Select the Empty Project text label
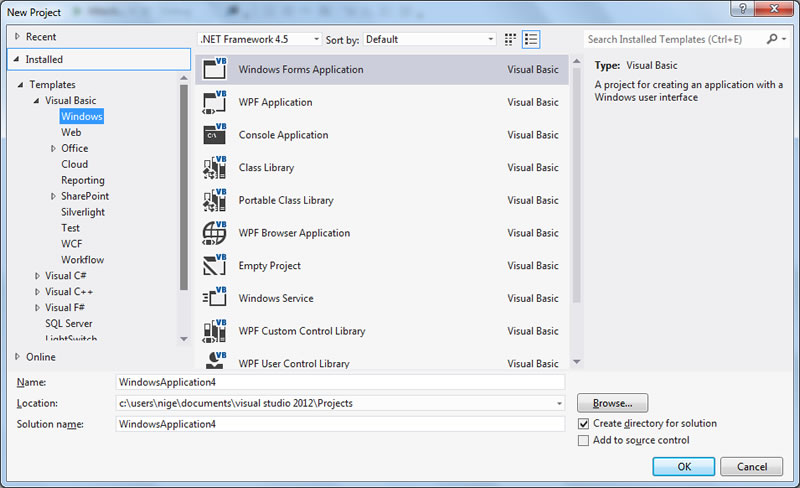The height and width of the screenshot is (488, 800). coord(269,266)
